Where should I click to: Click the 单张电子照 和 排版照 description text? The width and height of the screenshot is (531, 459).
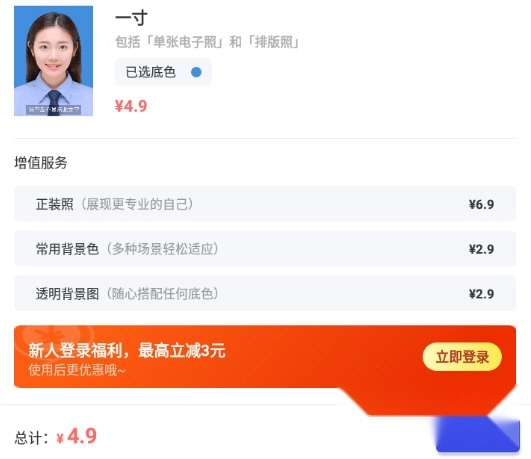coord(207,42)
